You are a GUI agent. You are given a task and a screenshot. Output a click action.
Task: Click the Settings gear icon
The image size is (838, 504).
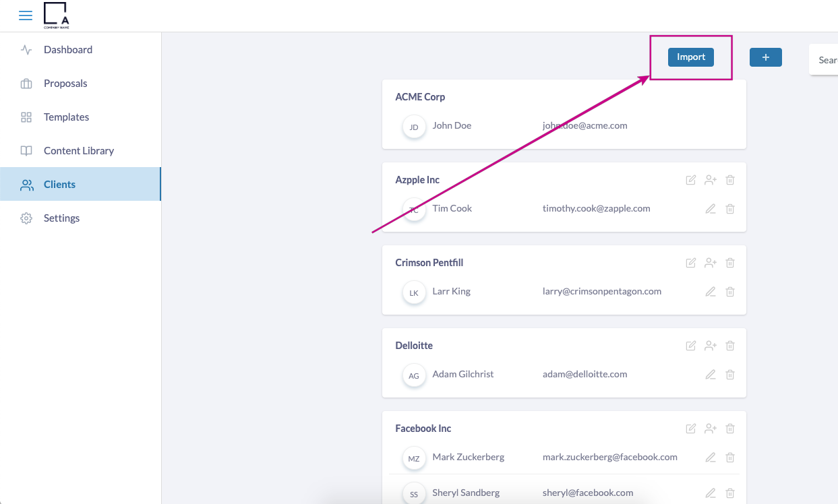pyautogui.click(x=26, y=218)
